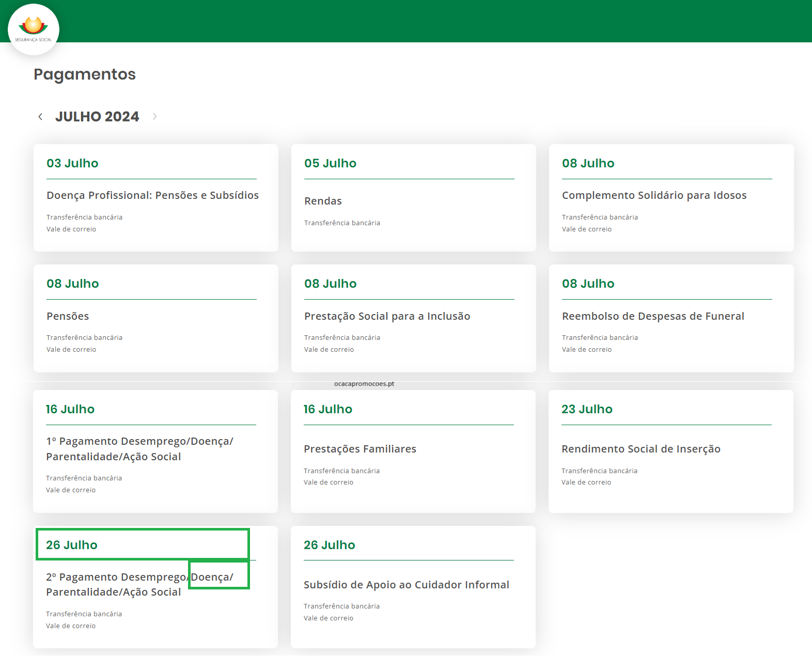Open Rendimento Social de Inserção entry

641,449
